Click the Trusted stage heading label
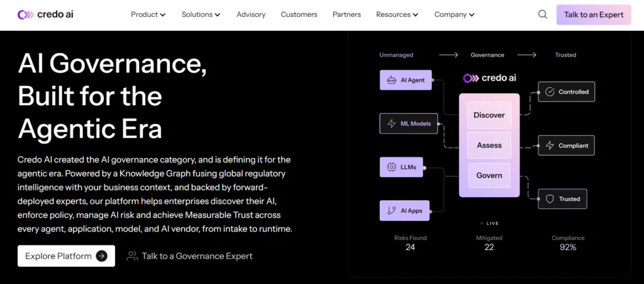 [x=565, y=55]
